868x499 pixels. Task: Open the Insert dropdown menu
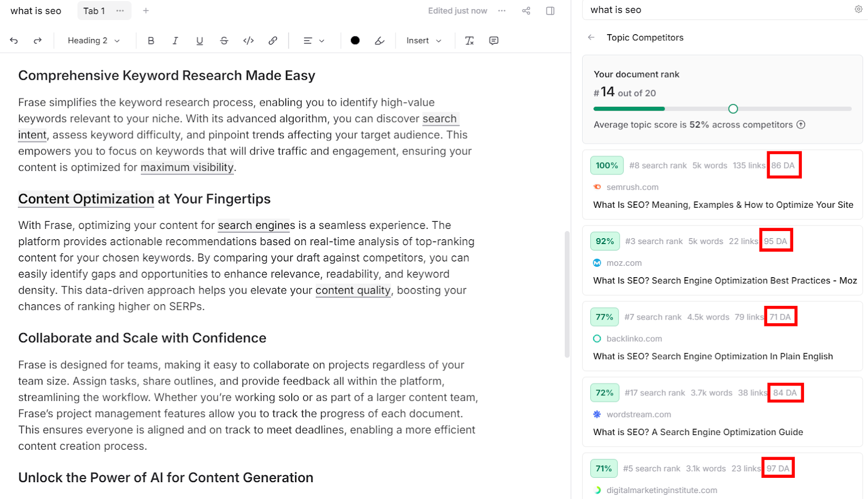pos(424,41)
